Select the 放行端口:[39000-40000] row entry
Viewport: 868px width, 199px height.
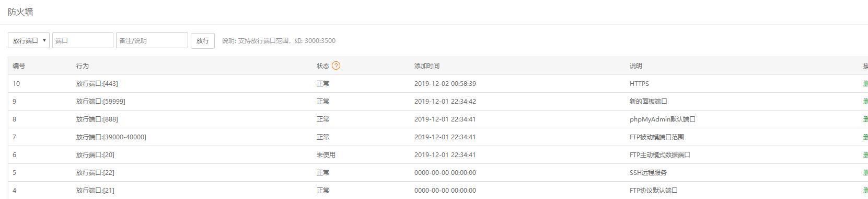tap(111, 137)
